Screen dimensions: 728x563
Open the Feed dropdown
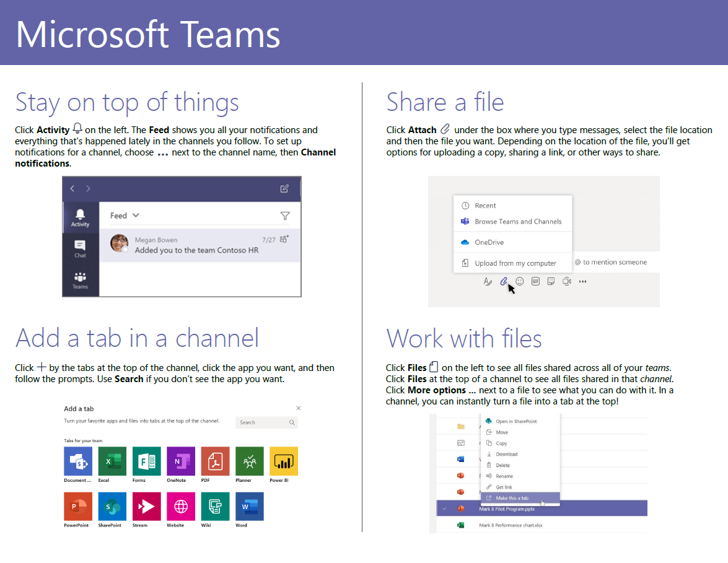tap(123, 215)
